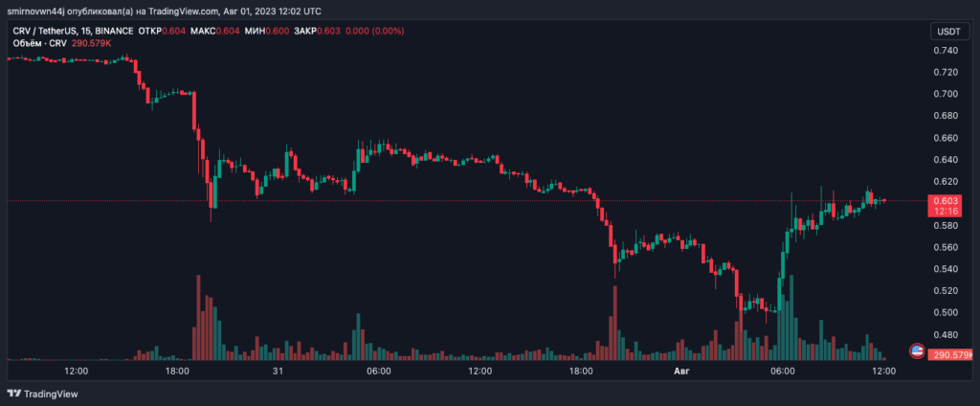The width and height of the screenshot is (980, 406).
Task: Click the red 0.603 current price label
Action: pos(947,200)
